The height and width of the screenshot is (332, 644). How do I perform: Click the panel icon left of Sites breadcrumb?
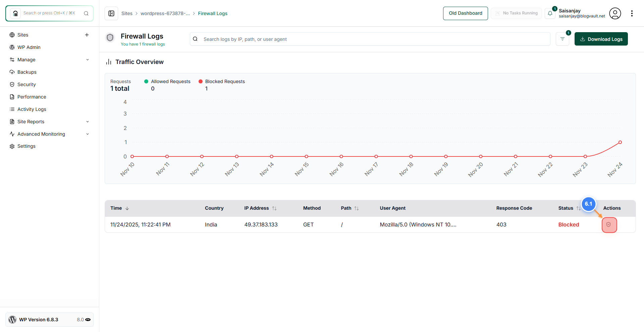pos(111,13)
